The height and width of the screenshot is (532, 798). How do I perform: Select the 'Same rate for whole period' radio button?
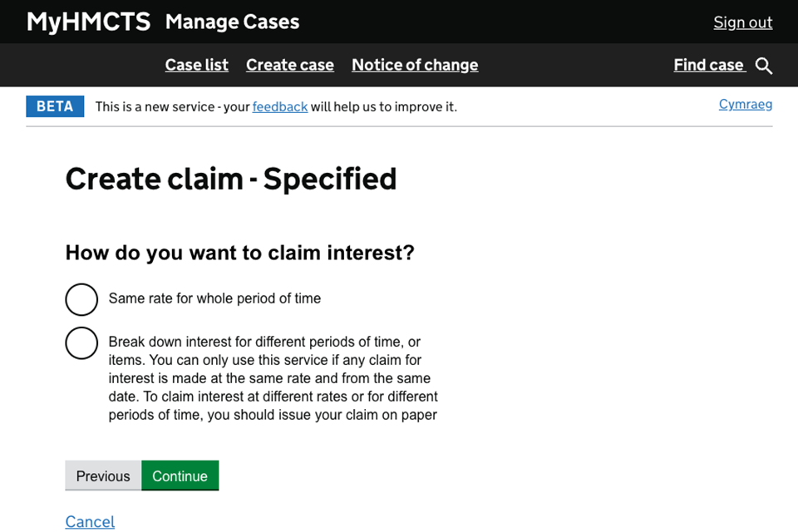(x=81, y=299)
